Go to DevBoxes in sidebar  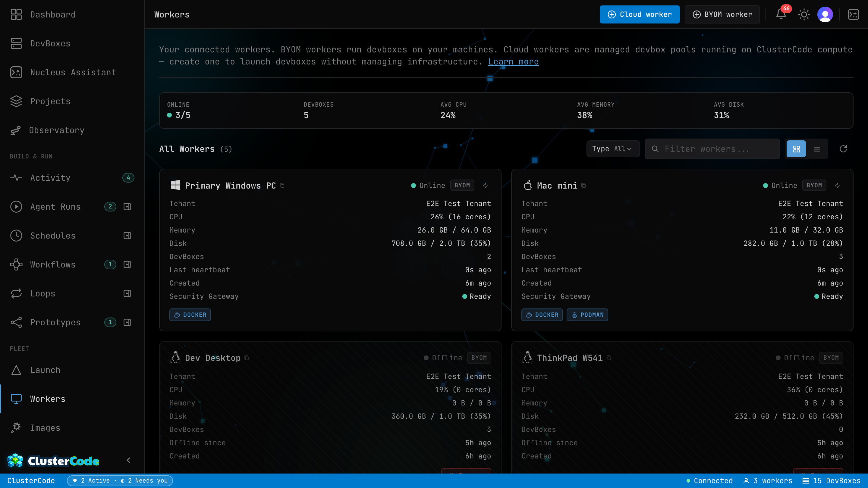(72, 43)
